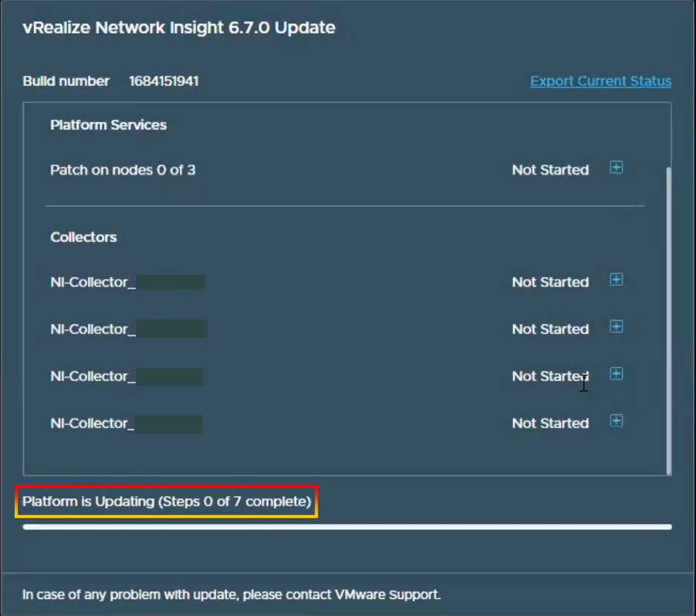Image resolution: width=696 pixels, height=616 pixels.
Task: Click the Platform Services heading
Action: tap(109, 125)
